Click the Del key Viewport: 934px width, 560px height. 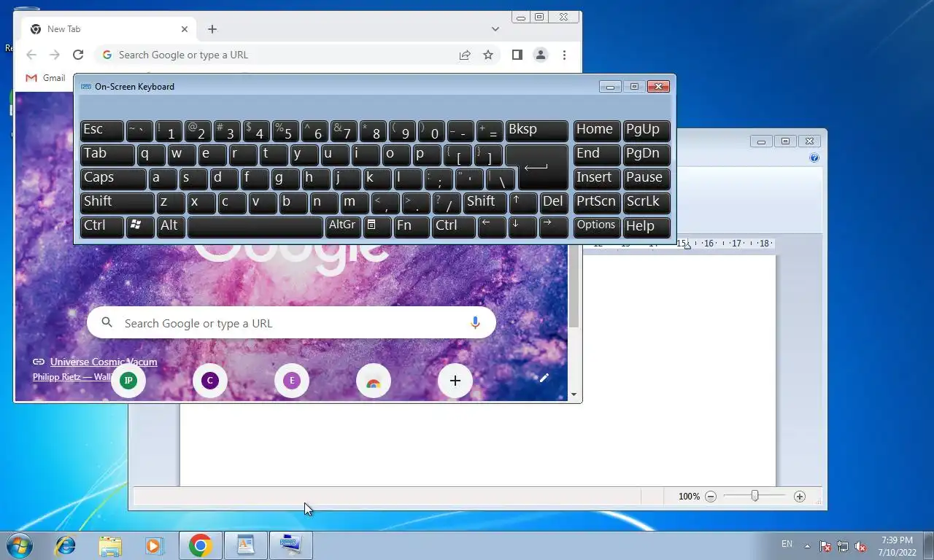tap(553, 203)
